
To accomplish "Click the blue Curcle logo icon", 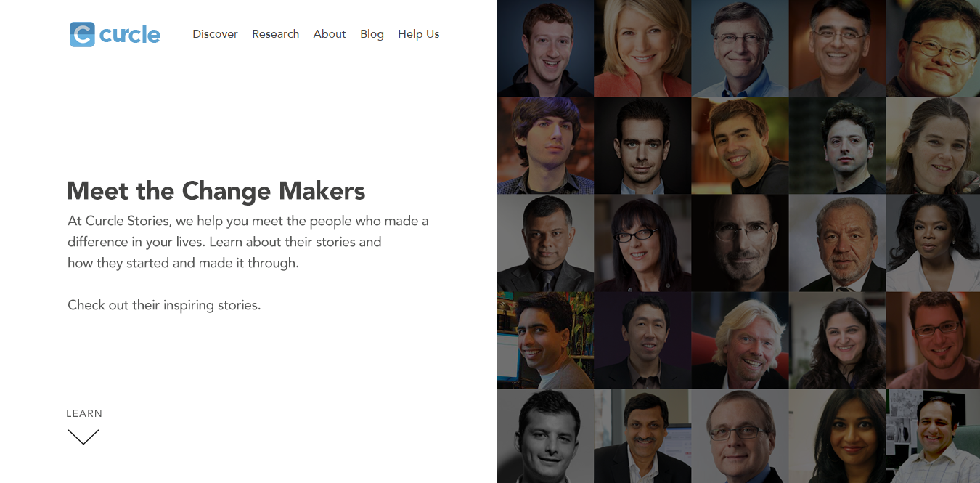I will (x=82, y=34).
